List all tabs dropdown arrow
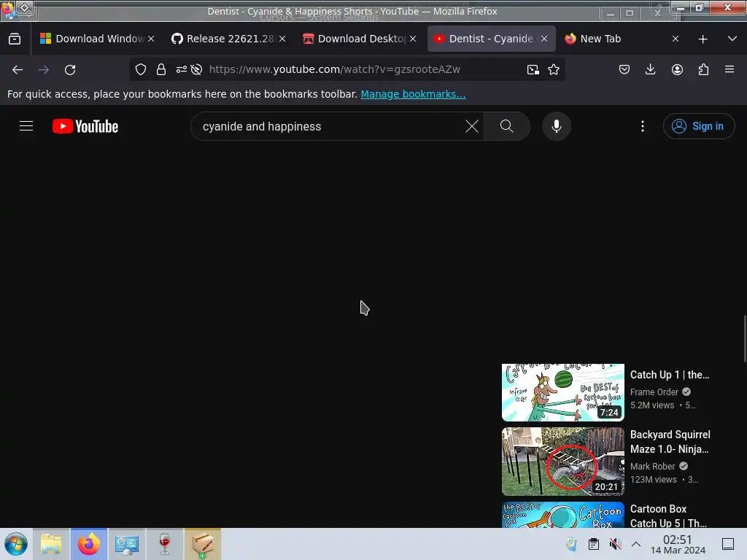Screen dimensions: 747x560 (732, 39)
